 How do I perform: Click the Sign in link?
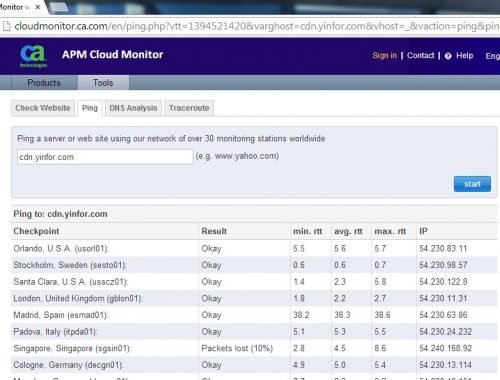pyautogui.click(x=384, y=55)
